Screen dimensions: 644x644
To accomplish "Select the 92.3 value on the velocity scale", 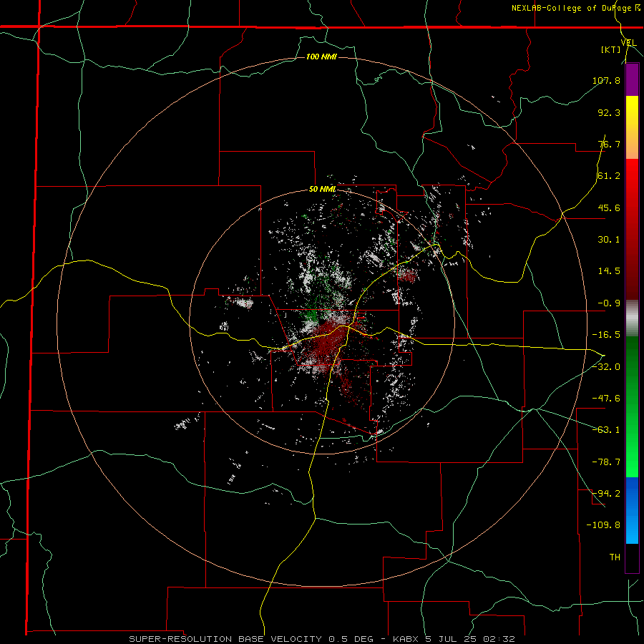I will tap(609, 112).
